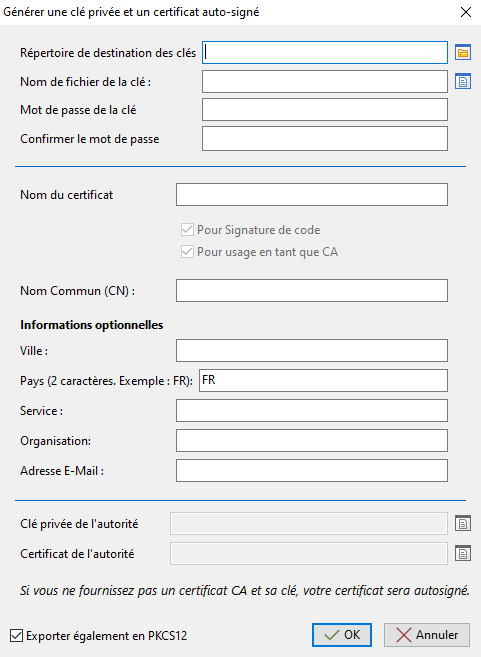Cancel with the Annuler button

click(x=427, y=635)
